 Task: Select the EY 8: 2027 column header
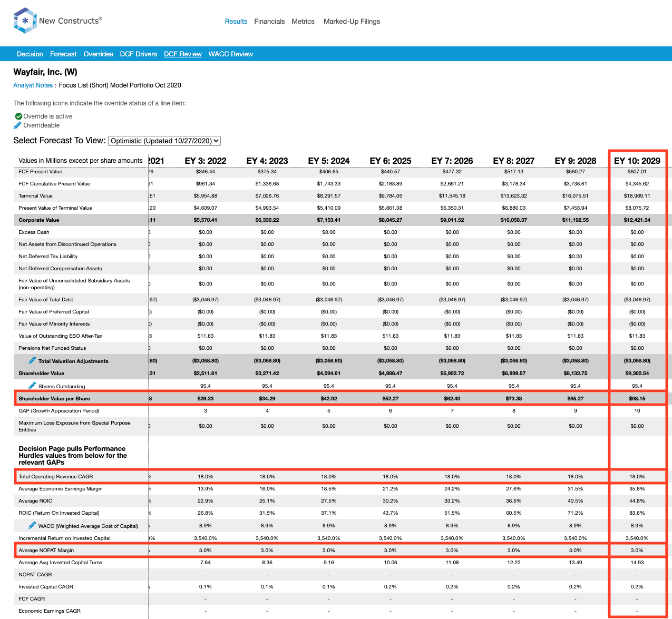514,161
